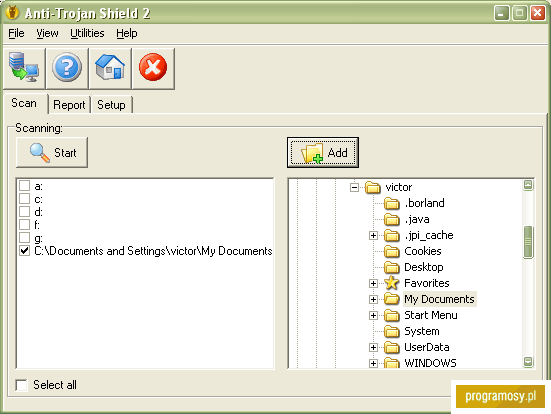Select the Start Menu folder label
Screen dimensions: 551x414
pos(431,315)
